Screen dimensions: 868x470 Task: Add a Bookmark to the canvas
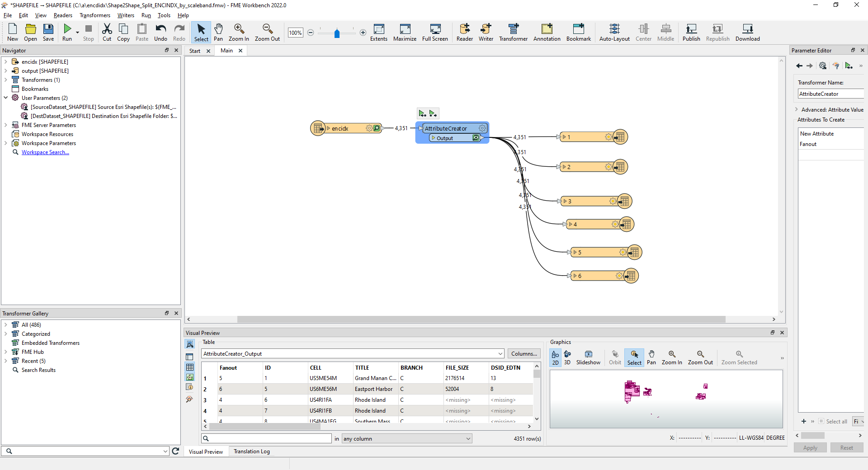579,32
